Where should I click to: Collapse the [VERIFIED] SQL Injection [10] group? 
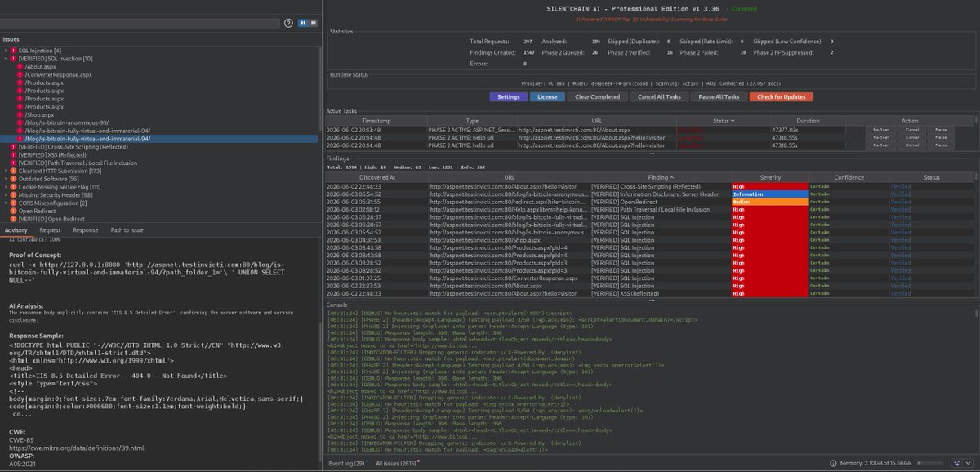point(7,59)
